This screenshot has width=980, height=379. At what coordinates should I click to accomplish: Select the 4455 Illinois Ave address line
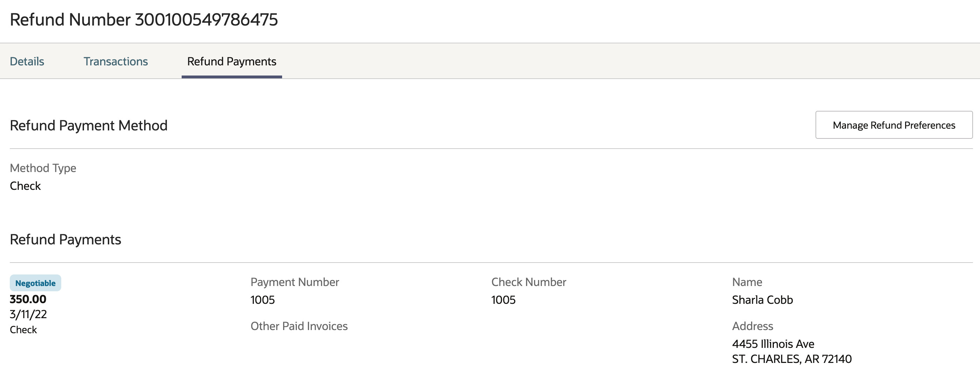point(773,344)
